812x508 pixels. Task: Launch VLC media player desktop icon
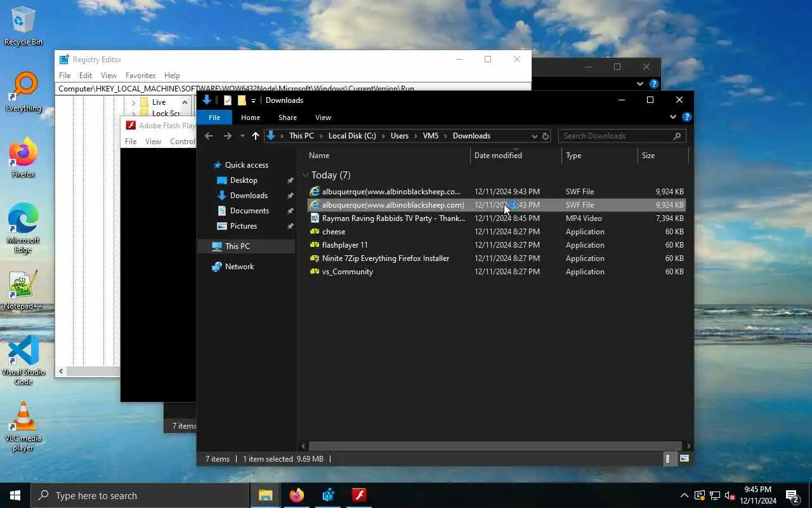23,427
